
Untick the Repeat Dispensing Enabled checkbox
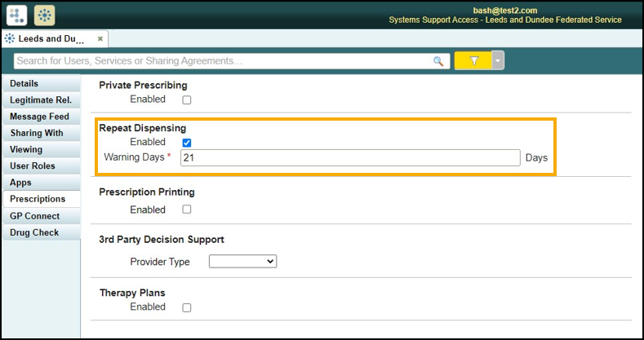click(186, 143)
